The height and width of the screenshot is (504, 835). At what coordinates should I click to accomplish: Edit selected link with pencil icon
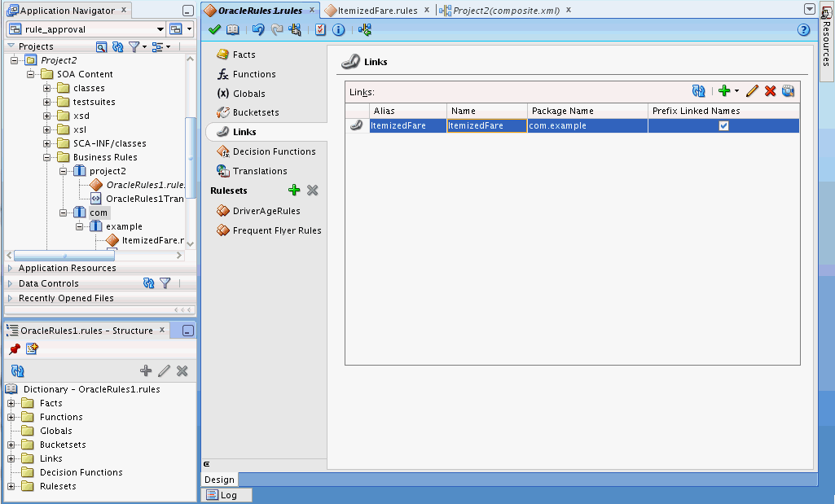click(x=752, y=91)
